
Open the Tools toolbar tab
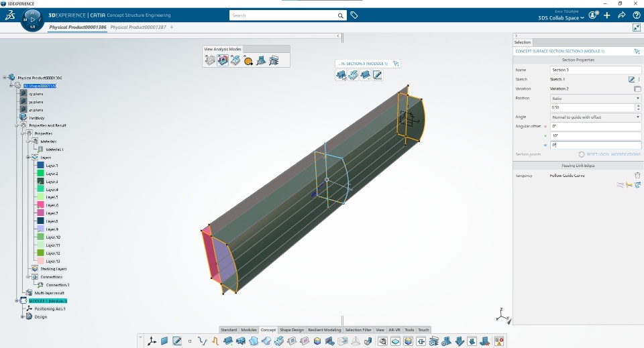coord(409,330)
